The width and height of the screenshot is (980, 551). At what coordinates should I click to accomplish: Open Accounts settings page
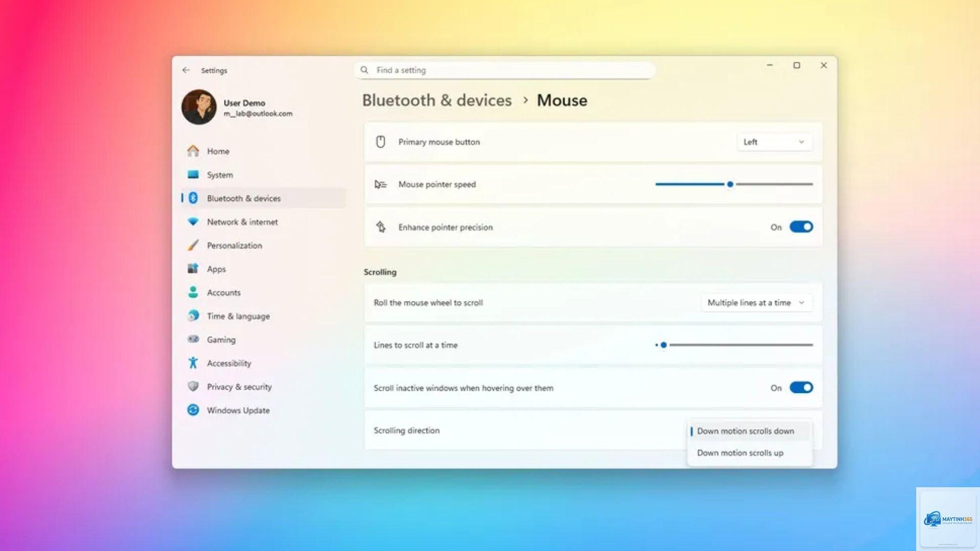coord(264,292)
